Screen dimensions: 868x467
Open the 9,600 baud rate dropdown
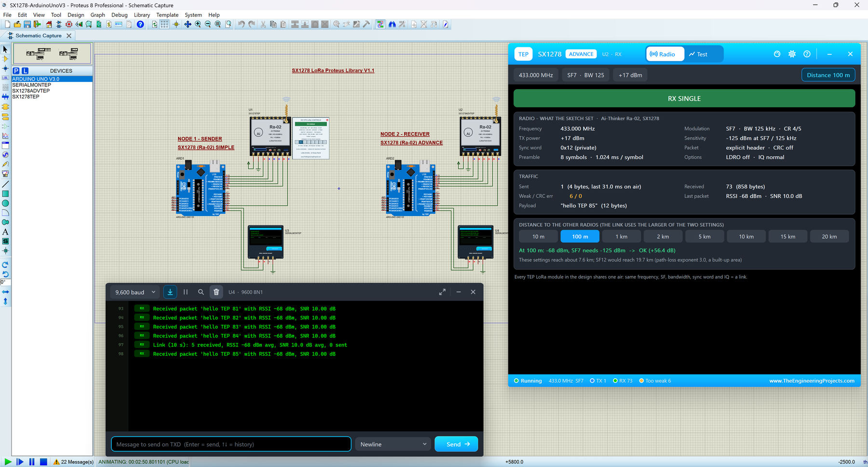(135, 292)
